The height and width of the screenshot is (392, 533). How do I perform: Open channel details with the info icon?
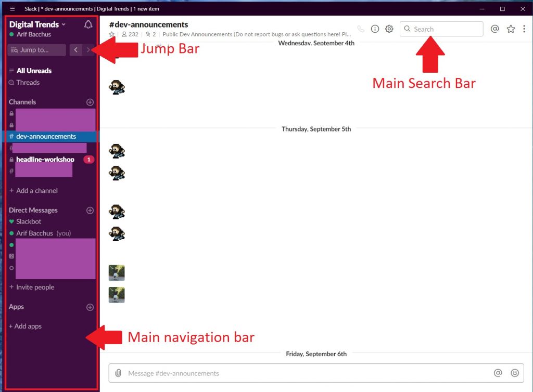(x=375, y=29)
